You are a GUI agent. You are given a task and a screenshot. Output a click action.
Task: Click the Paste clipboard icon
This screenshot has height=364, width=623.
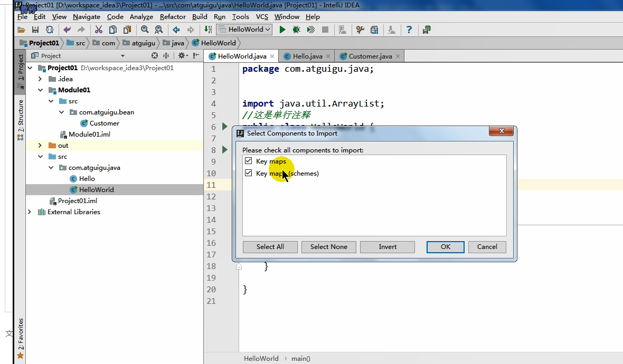[x=127, y=30]
